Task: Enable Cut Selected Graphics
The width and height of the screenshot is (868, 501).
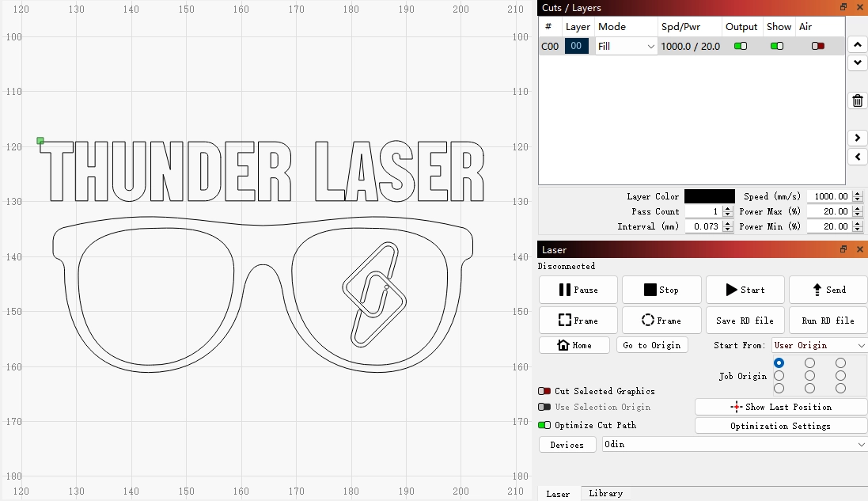Action: (544, 391)
